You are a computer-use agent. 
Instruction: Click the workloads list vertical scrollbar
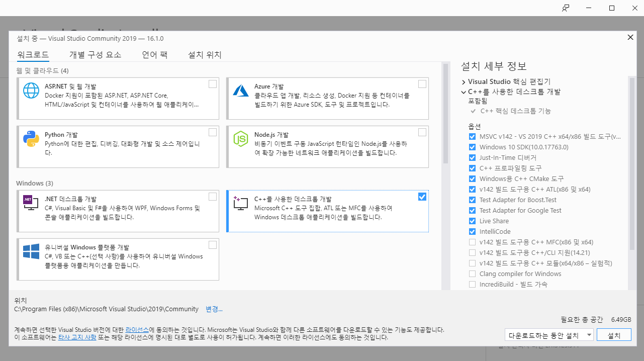[445, 114]
